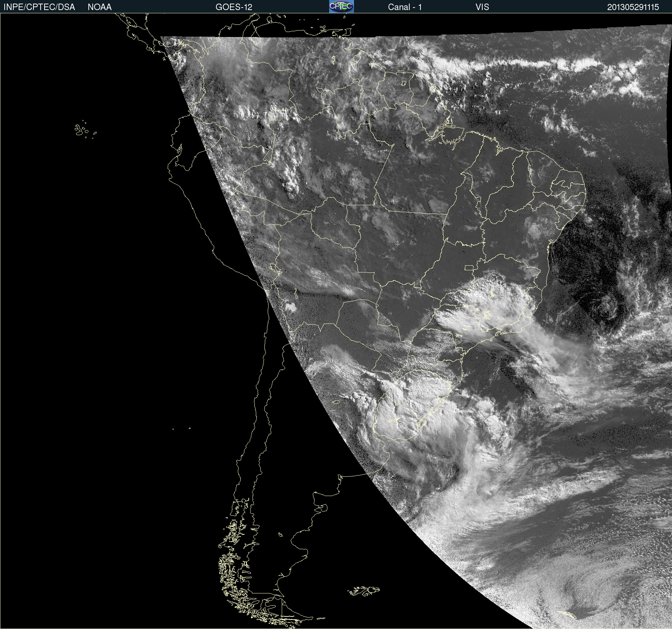Click the NOAA label in the header
672x629 pixels.
coord(100,7)
